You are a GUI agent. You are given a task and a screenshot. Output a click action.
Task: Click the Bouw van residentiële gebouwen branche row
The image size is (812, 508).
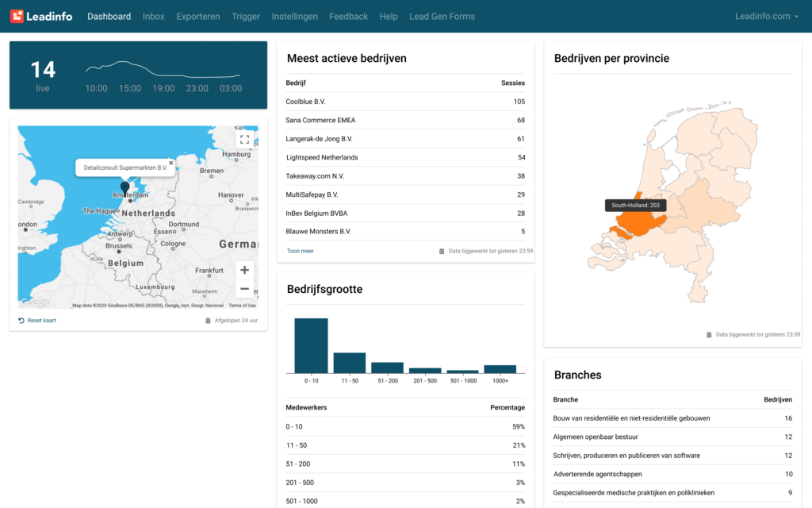click(672, 418)
